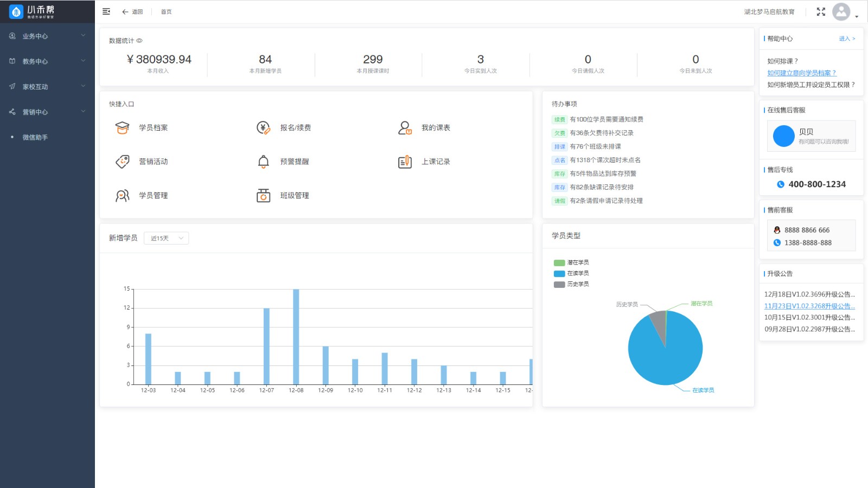
Task: Click the QQ icon beside 8888 8866 666
Action: pyautogui.click(x=777, y=230)
